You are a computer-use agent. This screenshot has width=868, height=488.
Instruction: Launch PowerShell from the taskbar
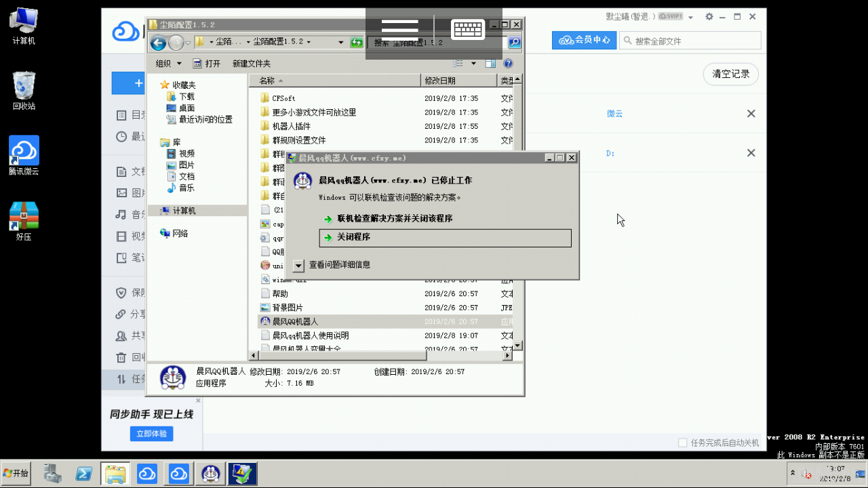pyautogui.click(x=83, y=473)
